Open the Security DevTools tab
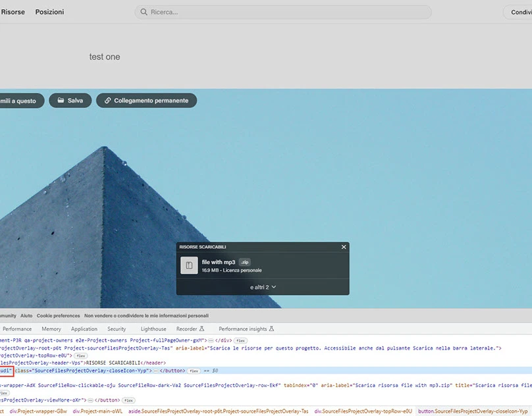This screenshot has height=416, width=532. tap(117, 328)
